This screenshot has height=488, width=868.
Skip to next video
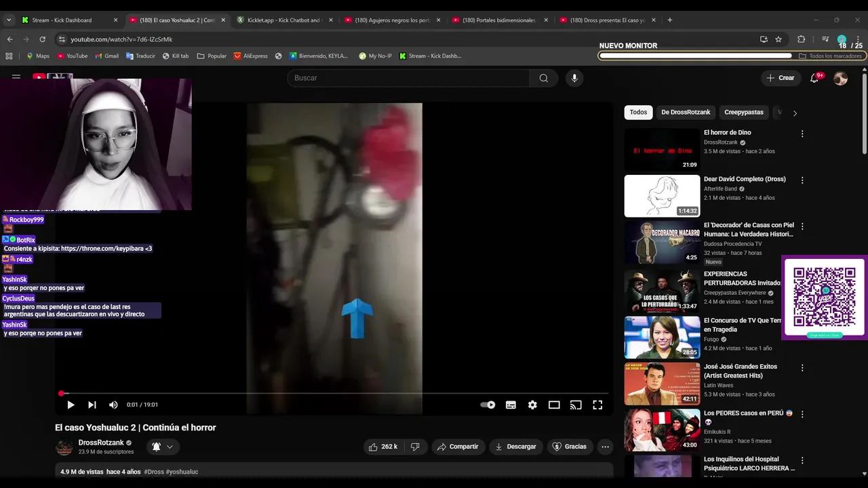tap(92, 405)
